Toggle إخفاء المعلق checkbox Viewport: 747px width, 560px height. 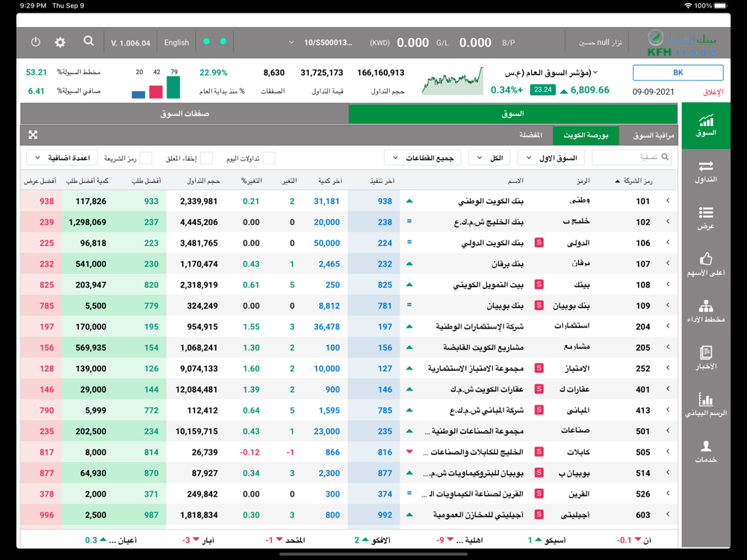[206, 158]
